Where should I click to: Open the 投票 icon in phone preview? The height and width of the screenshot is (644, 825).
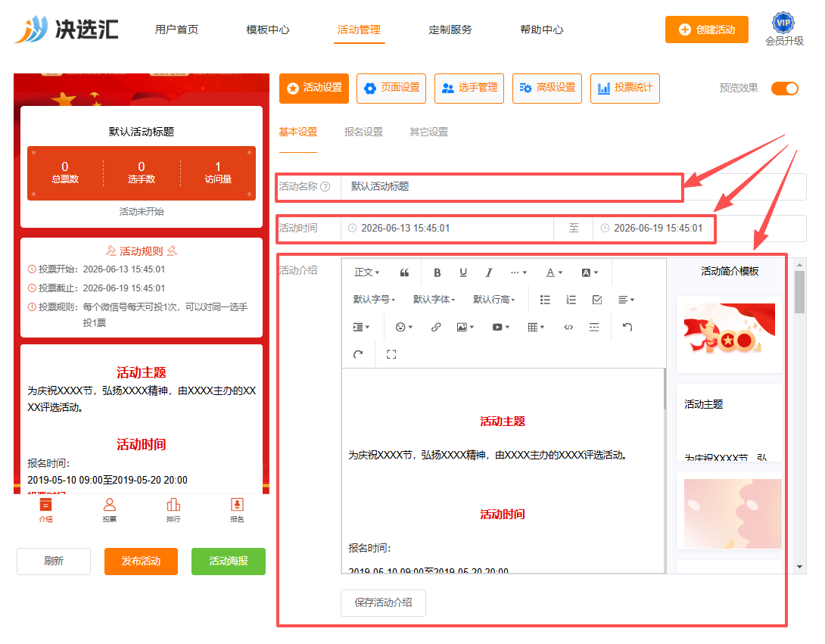110,510
